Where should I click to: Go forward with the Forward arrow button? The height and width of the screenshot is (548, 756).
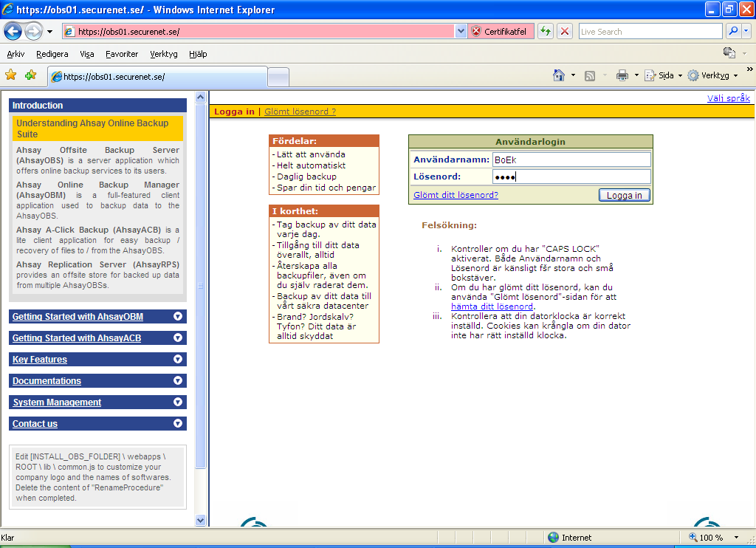click(x=33, y=32)
